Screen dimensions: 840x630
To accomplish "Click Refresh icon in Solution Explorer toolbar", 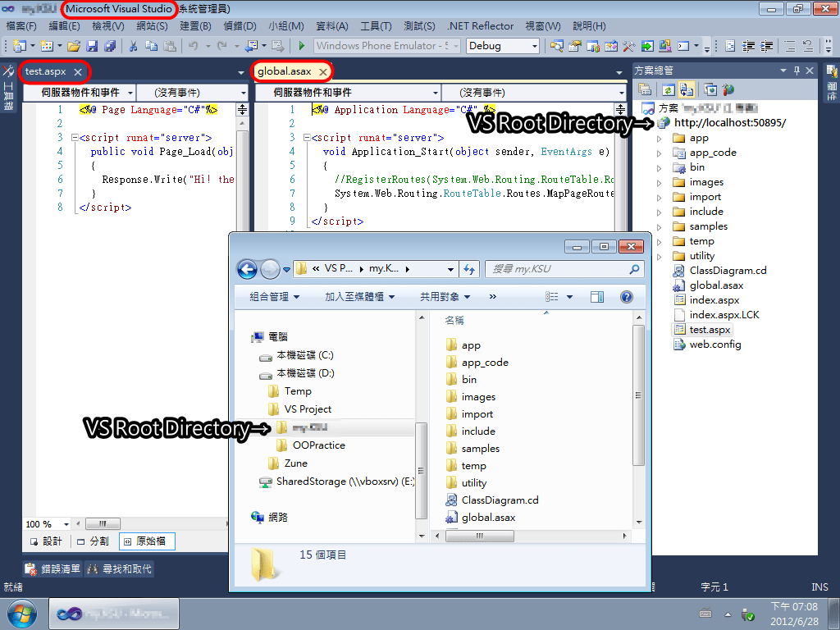I will 668,89.
